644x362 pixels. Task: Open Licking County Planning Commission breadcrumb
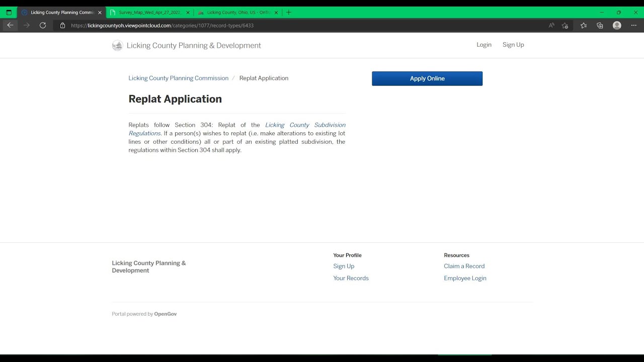point(178,78)
